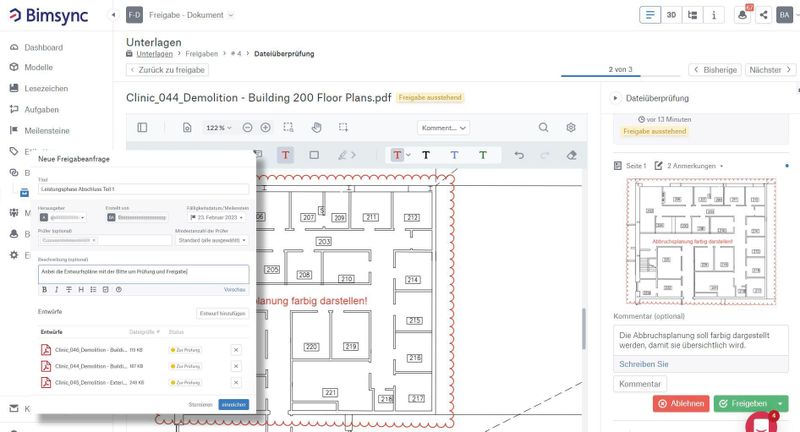This screenshot has height=432, width=800.
Task: Select the eraser tool
Action: point(572,155)
